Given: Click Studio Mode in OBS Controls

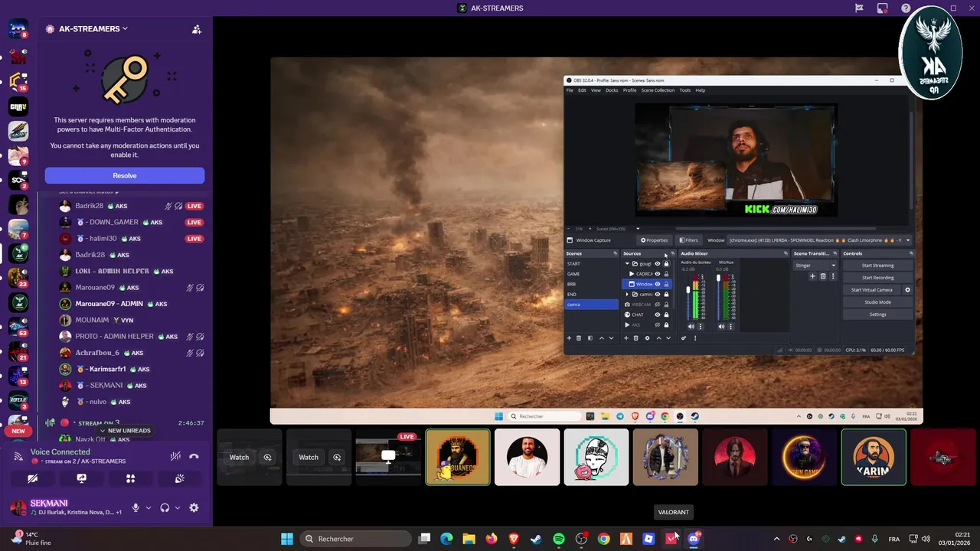Looking at the screenshot, I should point(877,302).
